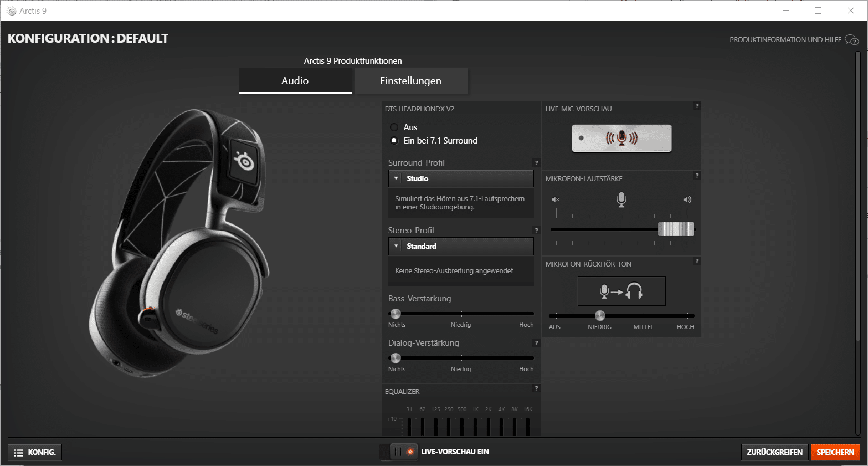Open the Surround-Profil Studio dropdown
The width and height of the screenshot is (868, 466).
pos(461,178)
